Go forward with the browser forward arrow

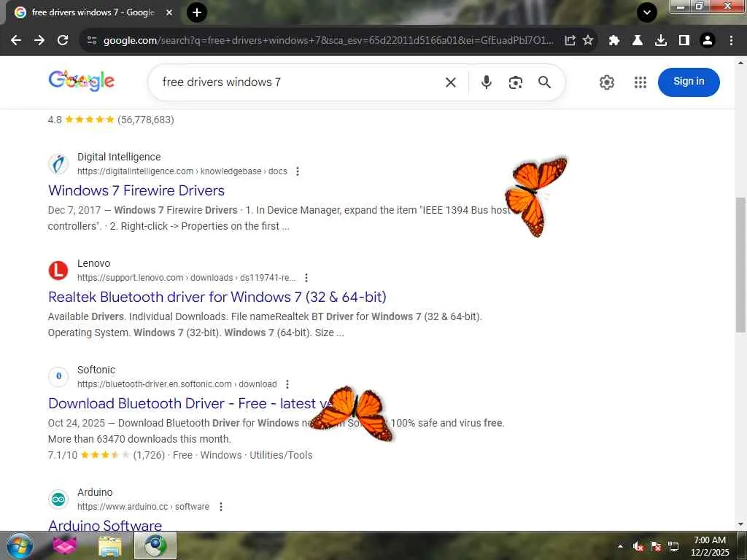tap(39, 41)
